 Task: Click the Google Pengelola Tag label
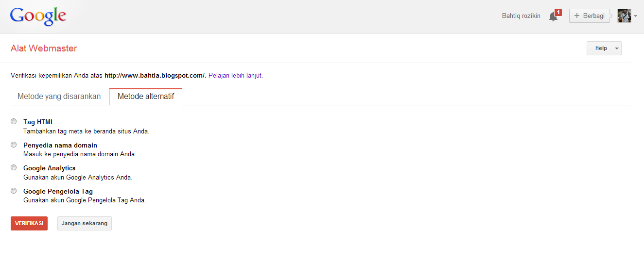tap(58, 192)
